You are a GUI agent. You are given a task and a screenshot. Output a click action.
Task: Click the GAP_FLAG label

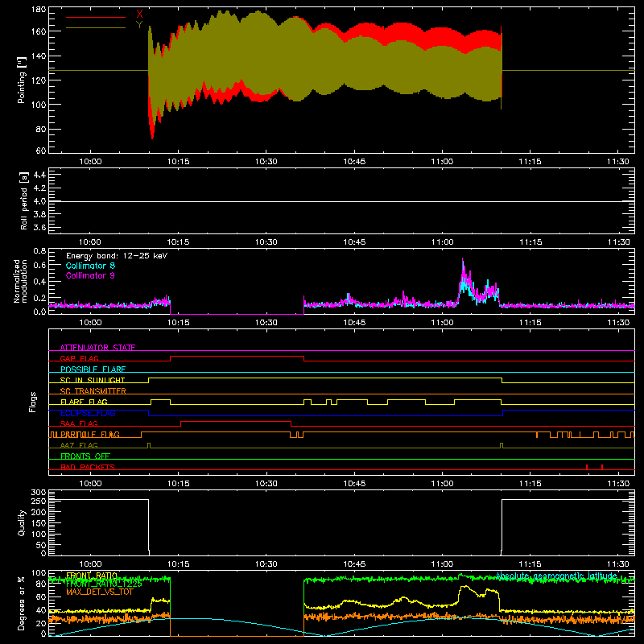79,358
